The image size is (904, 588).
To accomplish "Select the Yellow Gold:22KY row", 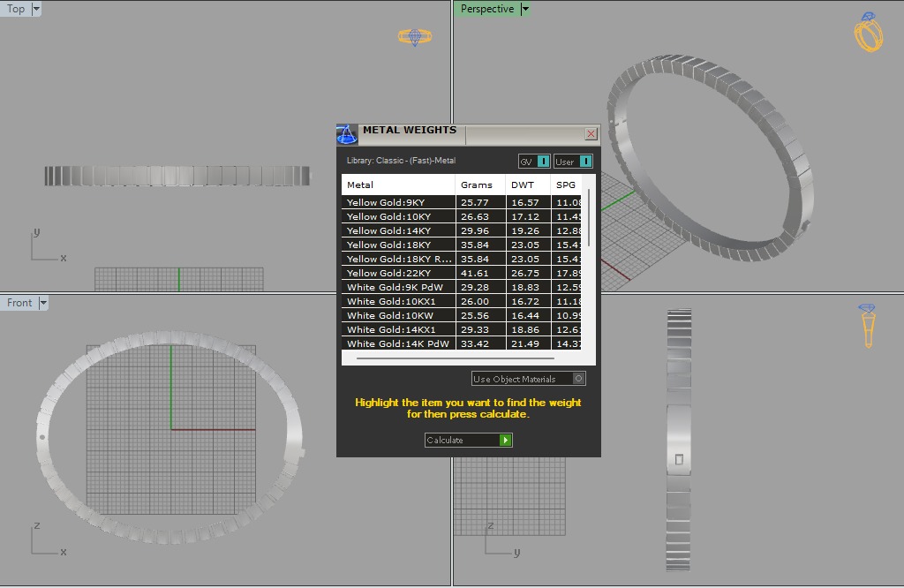I will coord(461,273).
